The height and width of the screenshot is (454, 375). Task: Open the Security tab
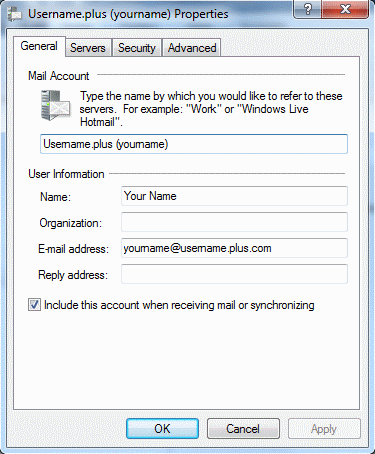click(137, 48)
